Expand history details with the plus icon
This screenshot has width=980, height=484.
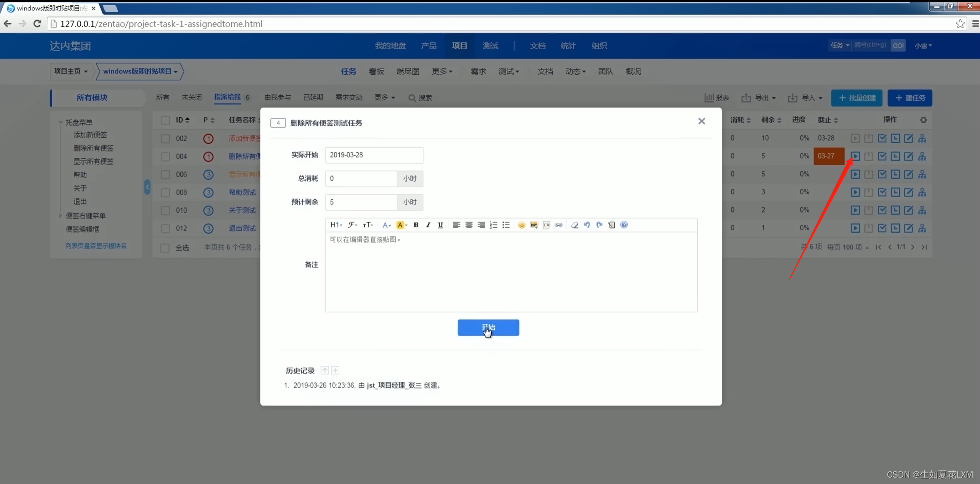335,370
